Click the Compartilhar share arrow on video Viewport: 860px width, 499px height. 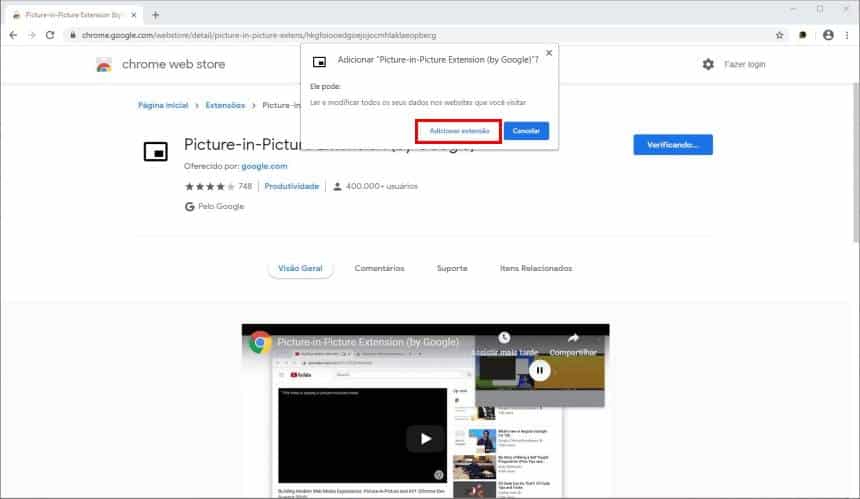(x=573, y=338)
